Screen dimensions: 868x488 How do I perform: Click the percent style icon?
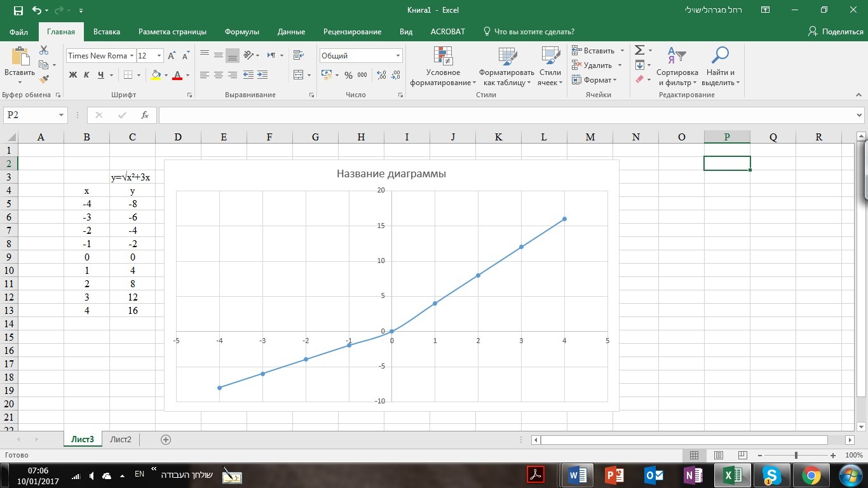pos(348,75)
